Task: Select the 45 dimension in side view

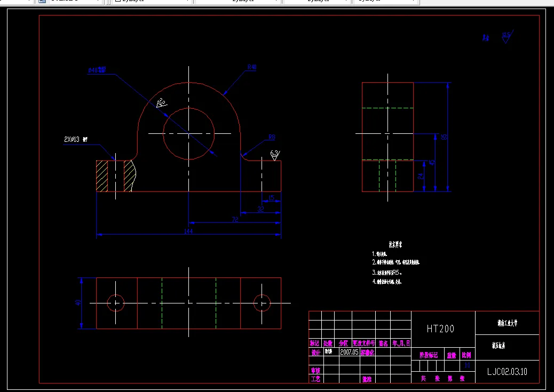Action: pos(432,163)
